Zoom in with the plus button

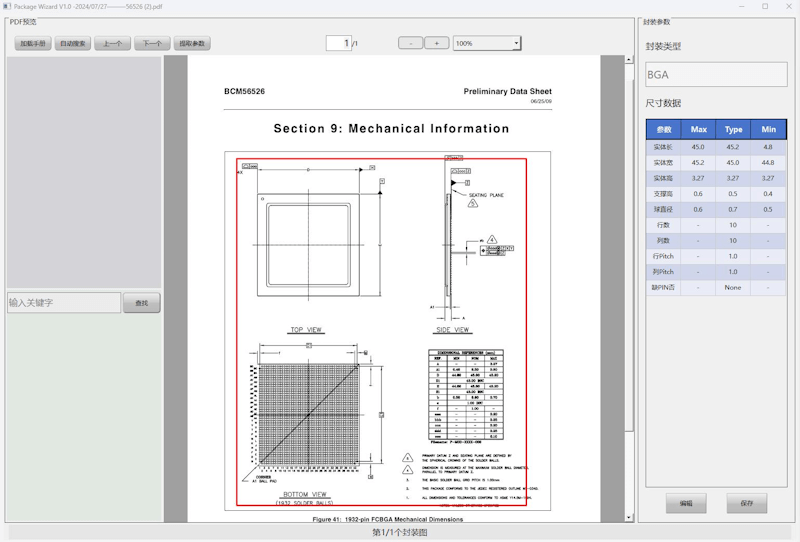(437, 43)
